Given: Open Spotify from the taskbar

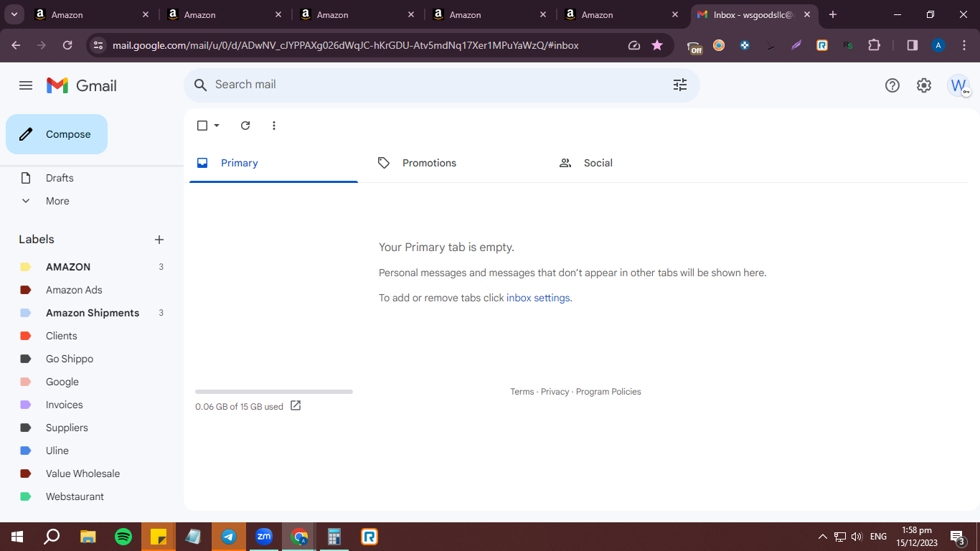Looking at the screenshot, I should click(123, 537).
